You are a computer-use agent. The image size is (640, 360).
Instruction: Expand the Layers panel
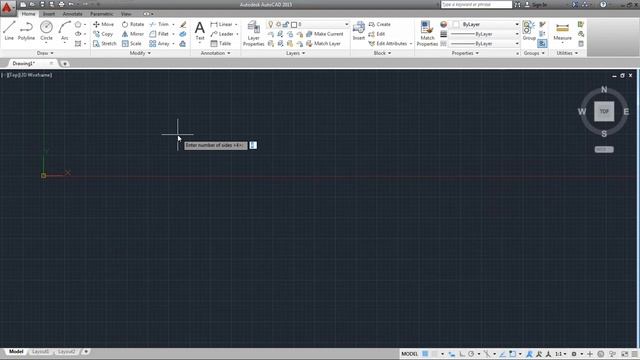(296, 53)
